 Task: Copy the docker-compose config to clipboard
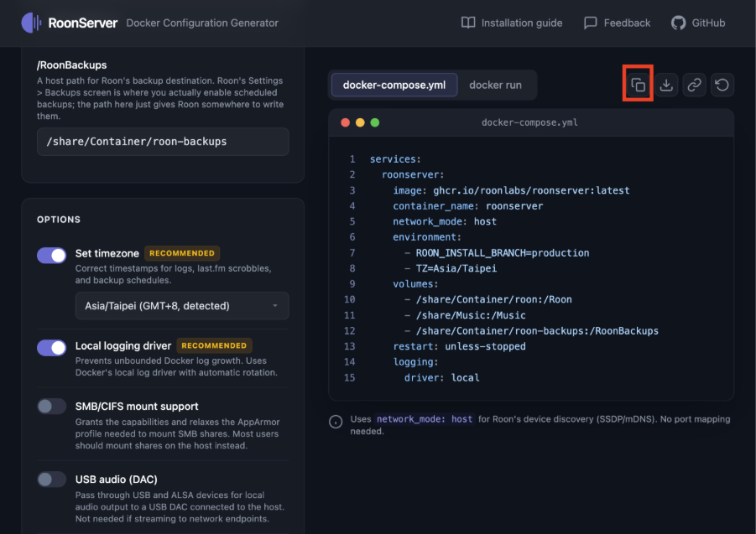[x=638, y=85]
